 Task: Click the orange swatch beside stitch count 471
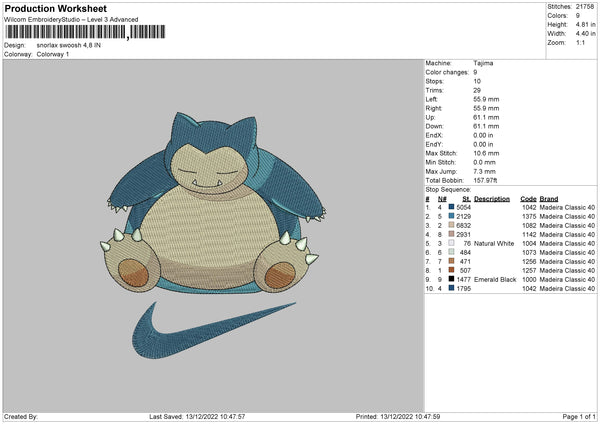coord(452,261)
